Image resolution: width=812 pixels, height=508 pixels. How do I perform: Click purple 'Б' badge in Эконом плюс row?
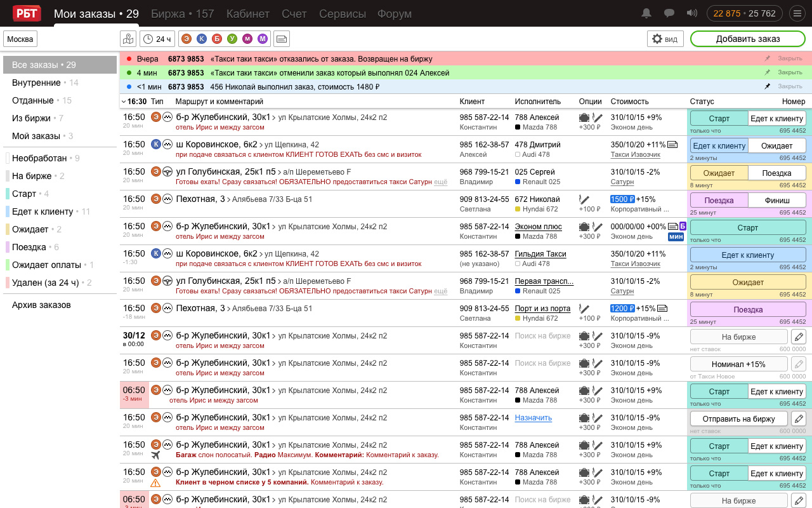683,226
